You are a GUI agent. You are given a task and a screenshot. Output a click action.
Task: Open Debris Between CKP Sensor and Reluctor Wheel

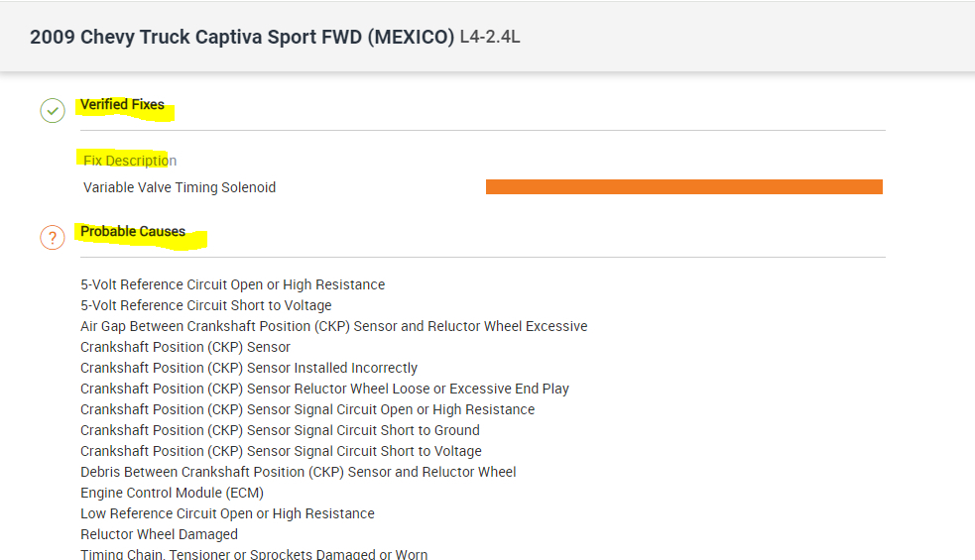tap(298, 472)
